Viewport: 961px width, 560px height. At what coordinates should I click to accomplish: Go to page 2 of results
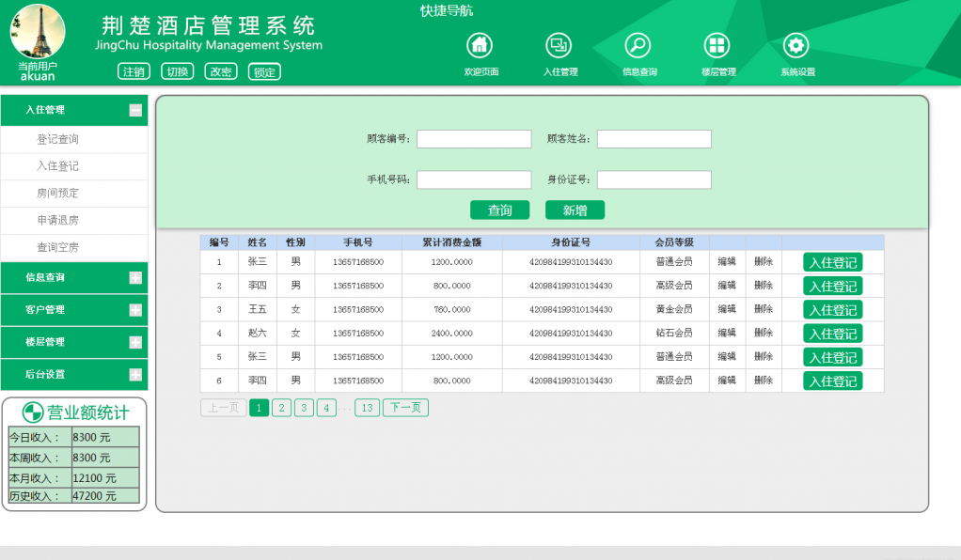pyautogui.click(x=281, y=408)
